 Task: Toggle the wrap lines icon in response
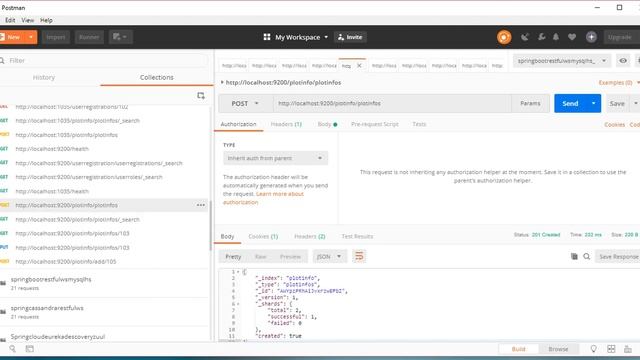coord(359,256)
